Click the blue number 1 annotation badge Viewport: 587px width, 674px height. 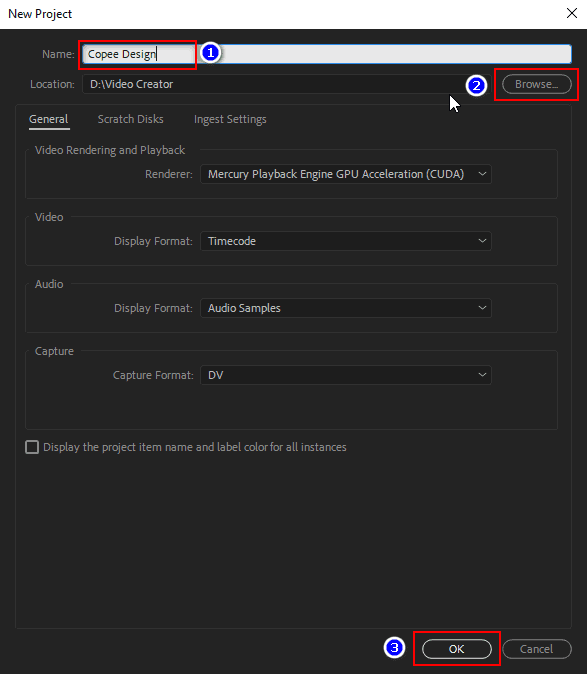(211, 53)
